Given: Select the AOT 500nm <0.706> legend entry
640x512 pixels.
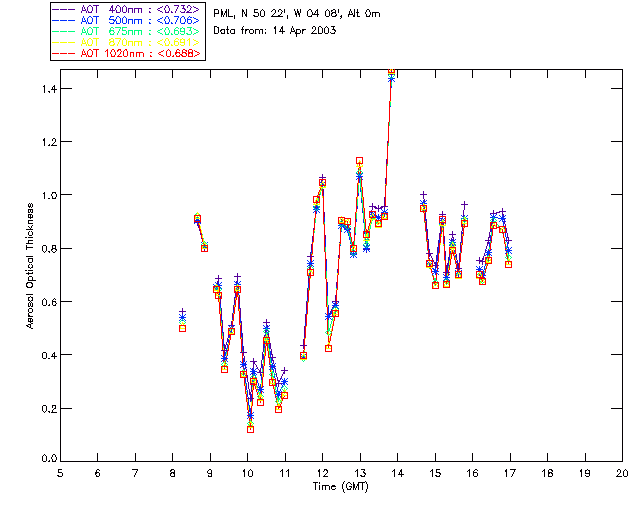Looking at the screenshot, I should click(x=127, y=20).
